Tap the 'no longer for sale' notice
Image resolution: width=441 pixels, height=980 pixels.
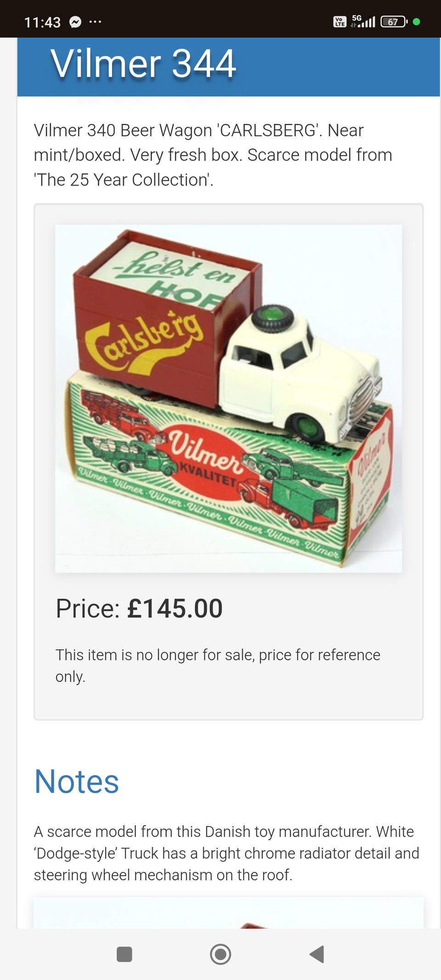coord(218,665)
